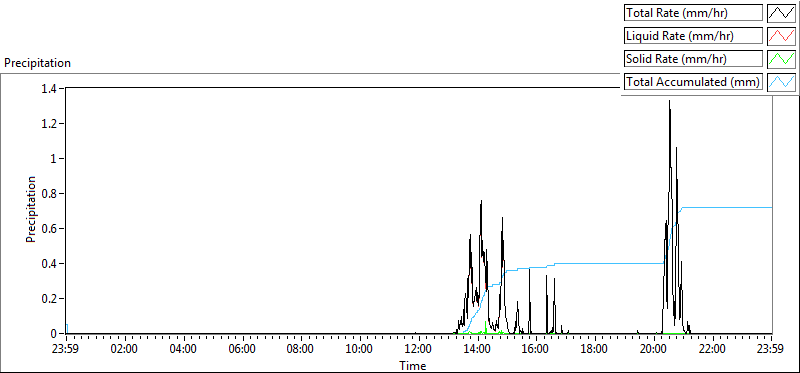The image size is (800, 373).
Task: Click the Total Accumulated blue line icon
Action: click(x=782, y=82)
